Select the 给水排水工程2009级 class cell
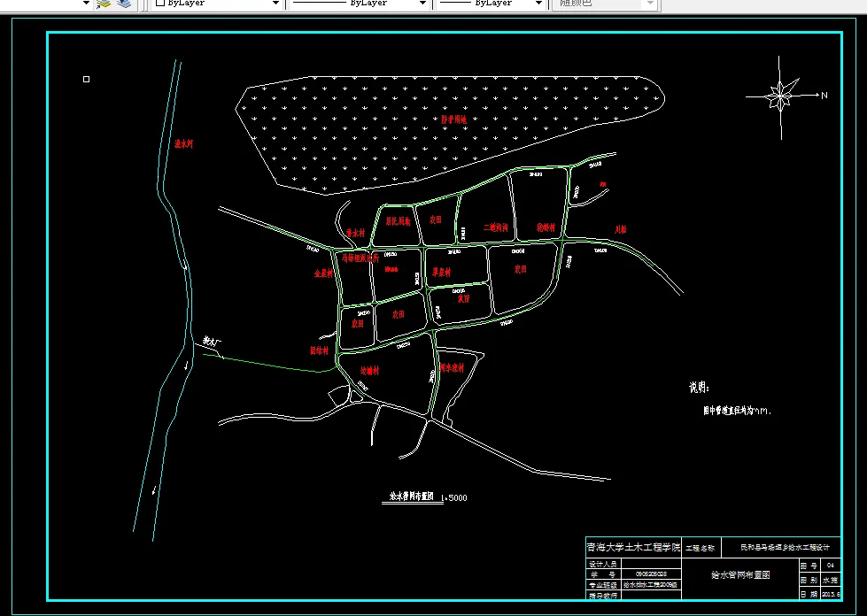Screen dimensions: 867x616 tap(651, 584)
